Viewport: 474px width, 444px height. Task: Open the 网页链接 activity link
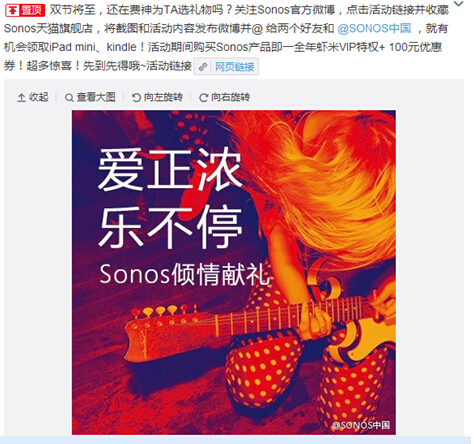(235, 67)
